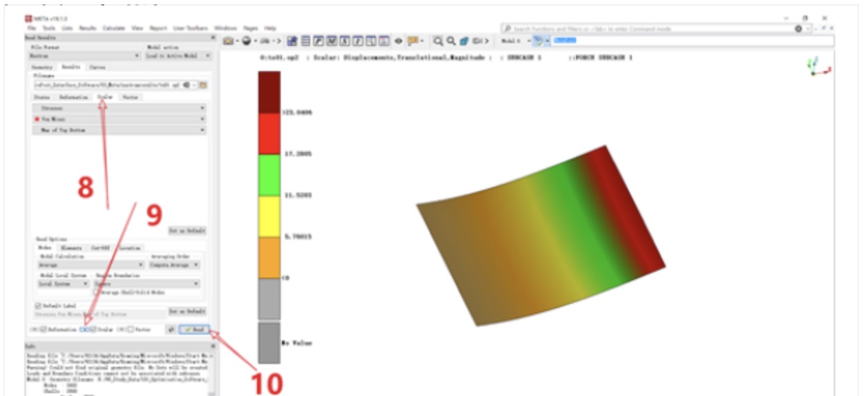
Task: Click the eye visibility icon in the toolbar
Action: [399, 41]
